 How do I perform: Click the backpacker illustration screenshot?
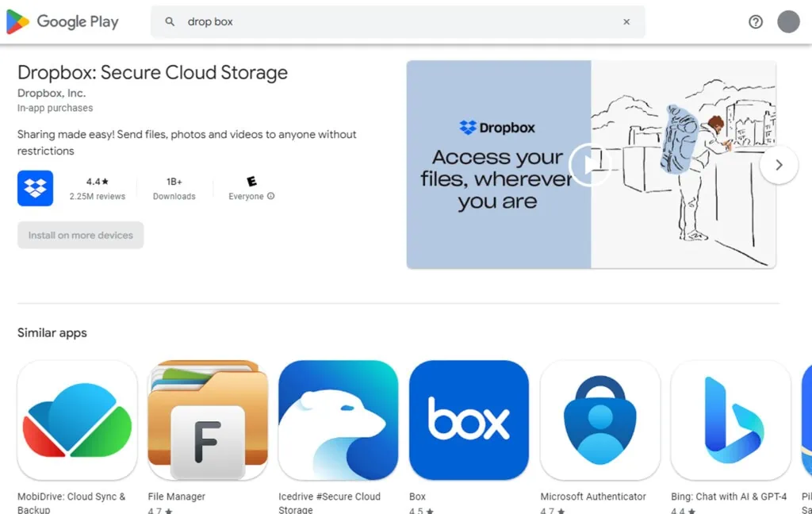tap(683, 165)
